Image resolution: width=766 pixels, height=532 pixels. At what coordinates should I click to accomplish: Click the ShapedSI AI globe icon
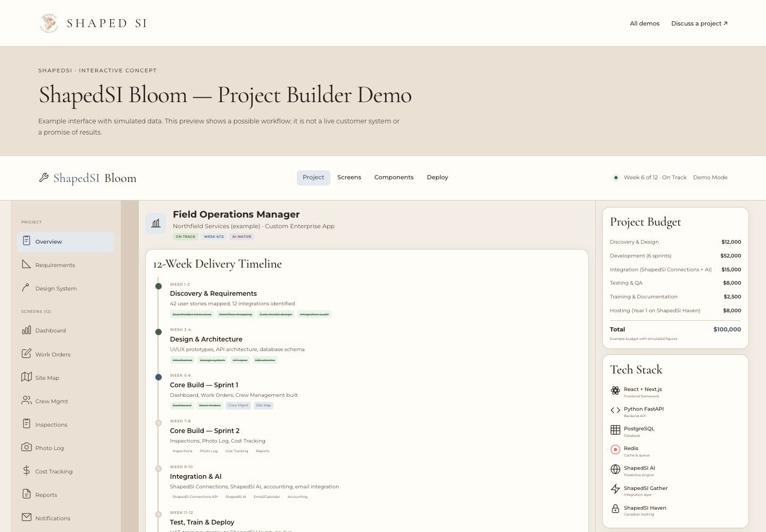[615, 469]
